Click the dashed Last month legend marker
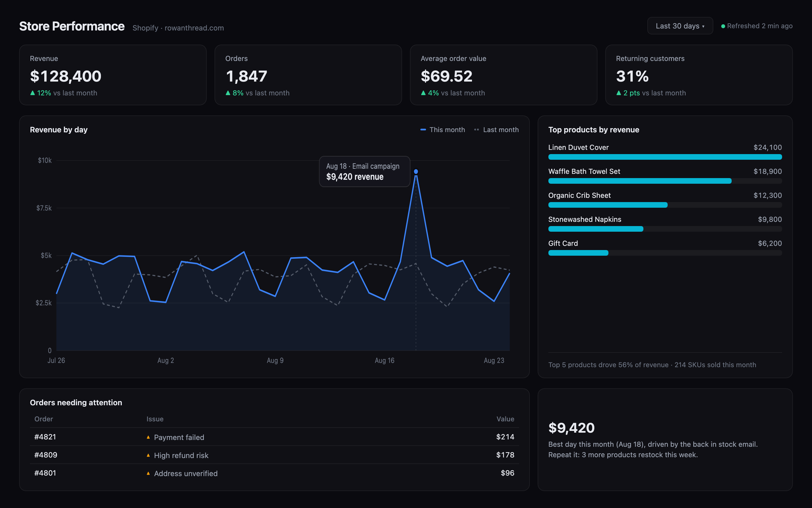The width and height of the screenshot is (812, 508). coord(476,130)
